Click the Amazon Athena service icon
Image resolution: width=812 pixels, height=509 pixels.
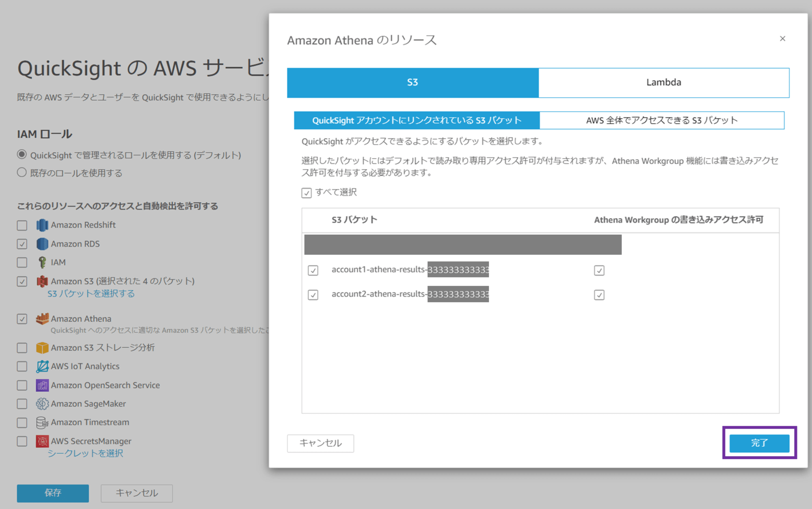(x=42, y=319)
